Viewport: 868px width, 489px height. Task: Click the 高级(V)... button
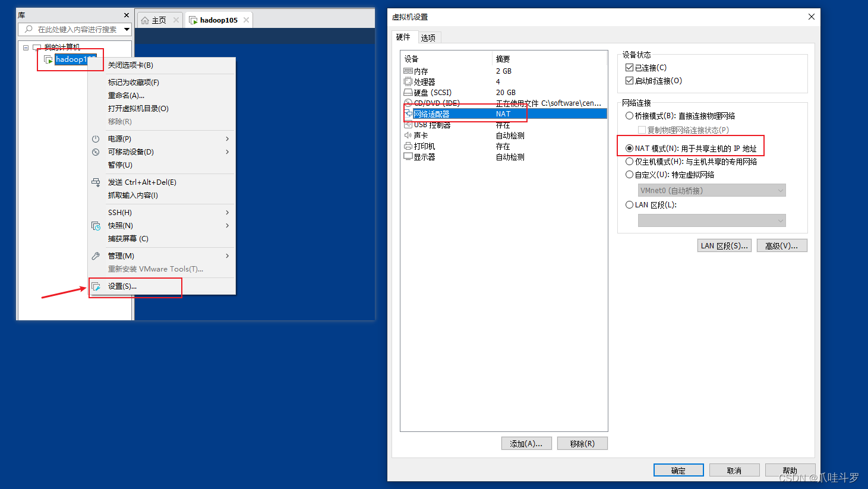point(782,246)
